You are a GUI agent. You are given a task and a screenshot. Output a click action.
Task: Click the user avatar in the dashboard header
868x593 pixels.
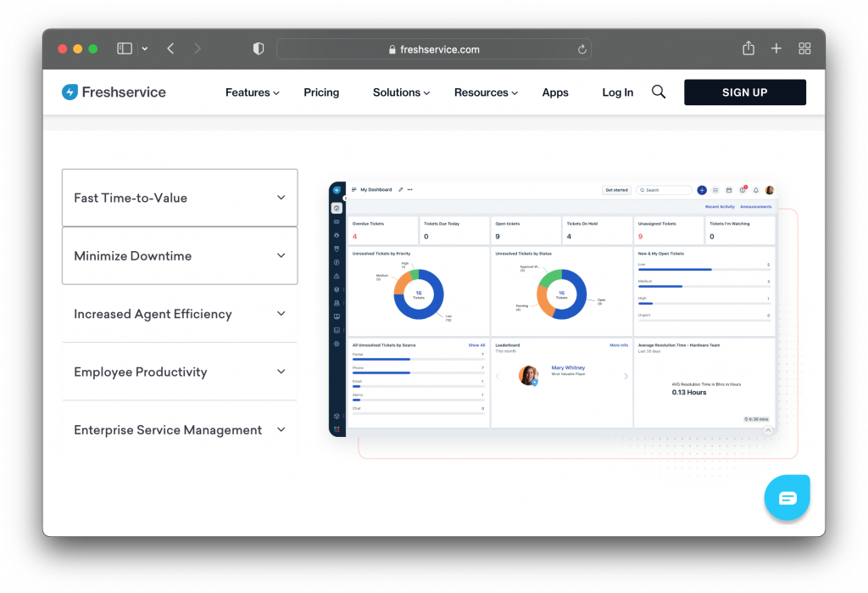click(770, 190)
